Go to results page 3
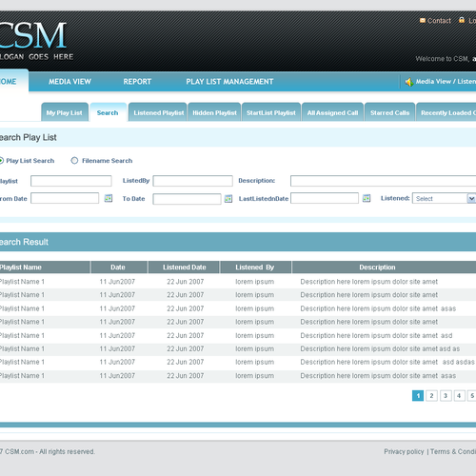 pyautogui.click(x=446, y=396)
